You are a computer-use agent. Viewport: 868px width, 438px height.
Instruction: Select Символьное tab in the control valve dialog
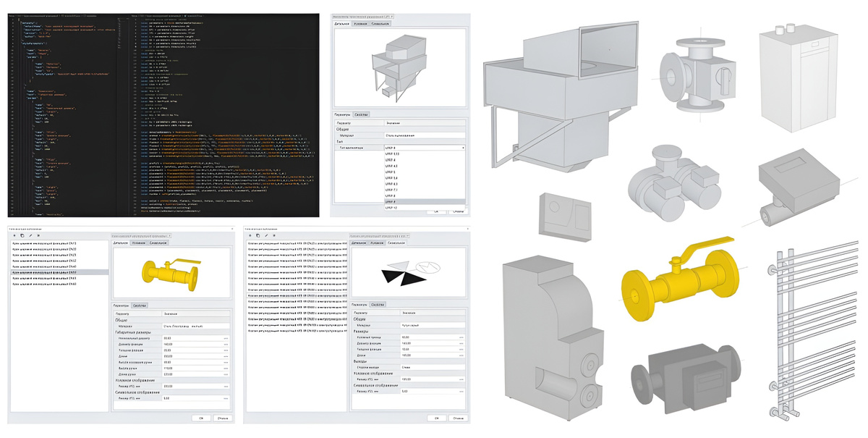[x=396, y=243]
